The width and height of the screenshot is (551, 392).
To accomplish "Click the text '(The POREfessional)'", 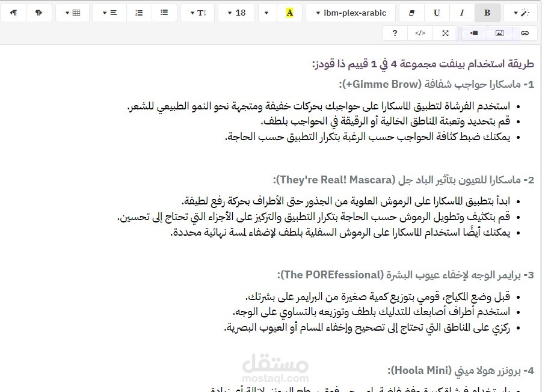I will (x=332, y=275).
